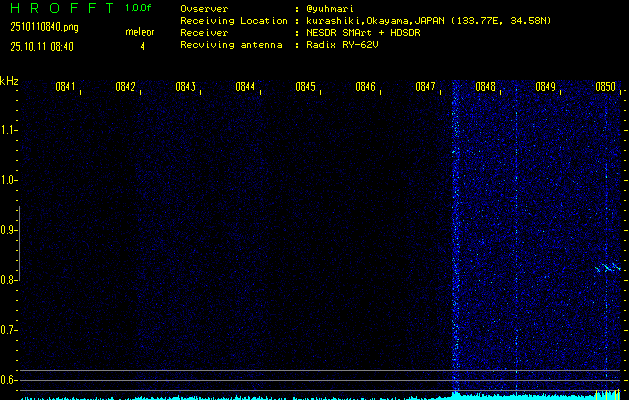Click the meteor count value 4
629x400 pixels.
[142, 47]
